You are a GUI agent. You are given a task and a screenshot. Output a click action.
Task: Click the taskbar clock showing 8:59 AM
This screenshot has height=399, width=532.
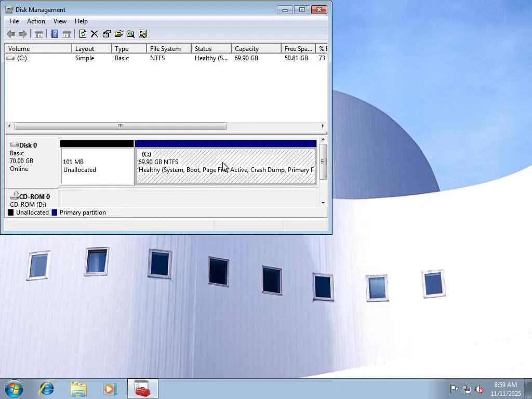tap(505, 389)
